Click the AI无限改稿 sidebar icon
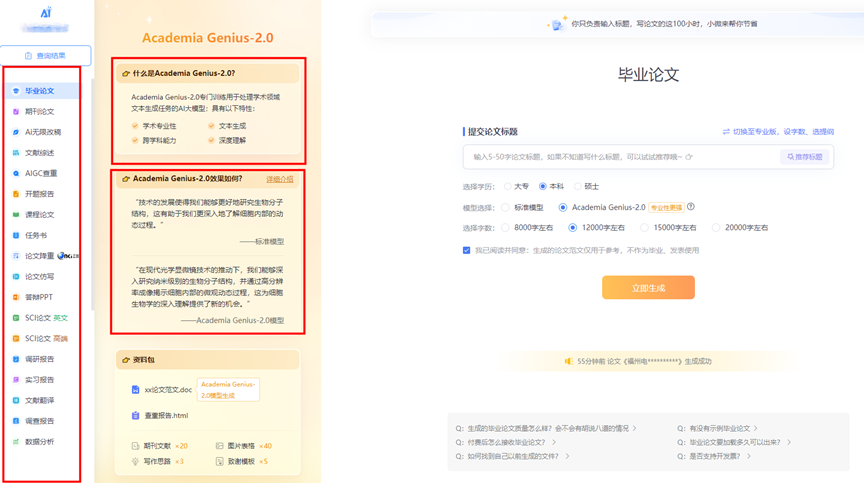 point(16,132)
